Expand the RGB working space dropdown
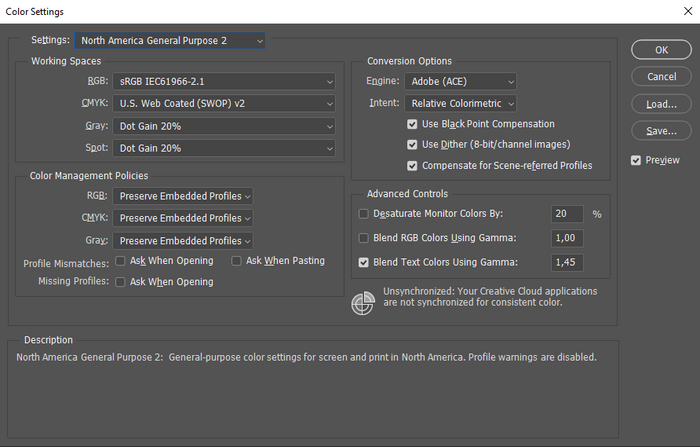This screenshot has width=700, height=447. pyautogui.click(x=224, y=80)
